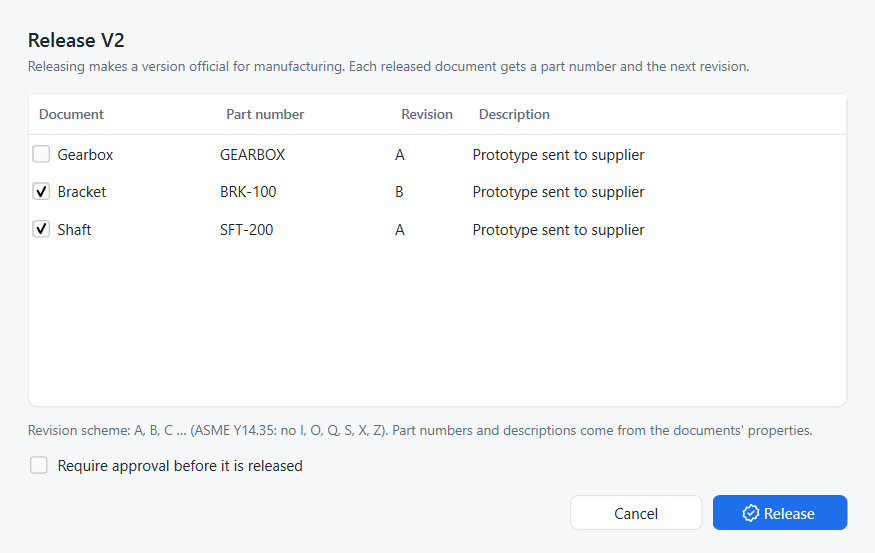Click the revision scheme note text

(420, 430)
